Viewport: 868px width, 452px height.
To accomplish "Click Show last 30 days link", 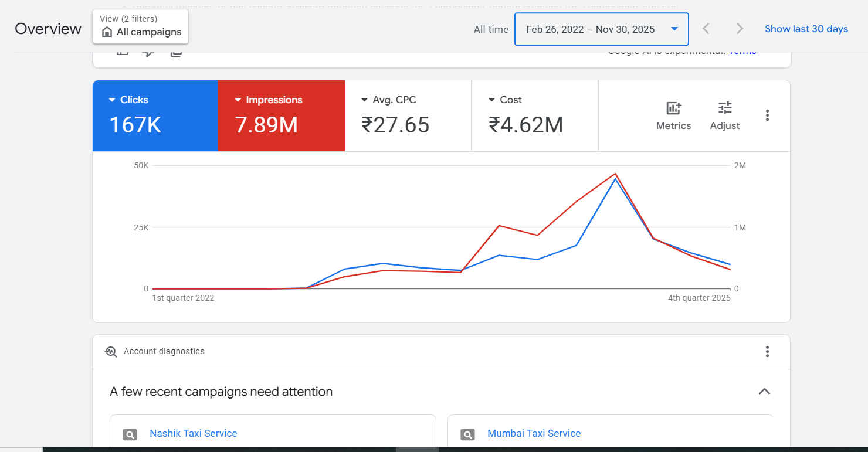I will click(x=806, y=29).
